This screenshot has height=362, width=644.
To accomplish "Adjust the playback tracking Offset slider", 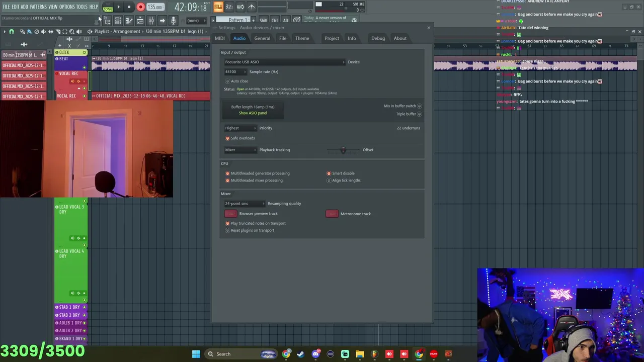I will click(343, 150).
